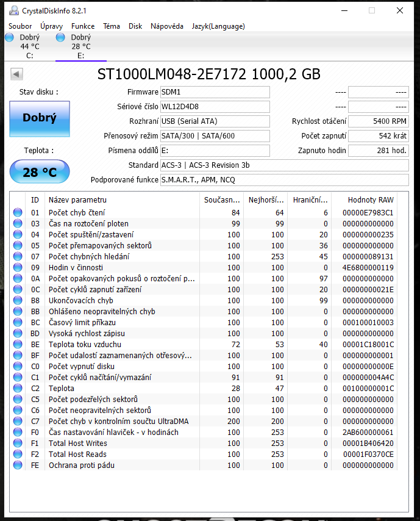Select the Čas nastavování hlaviček parameter name

[113, 432]
